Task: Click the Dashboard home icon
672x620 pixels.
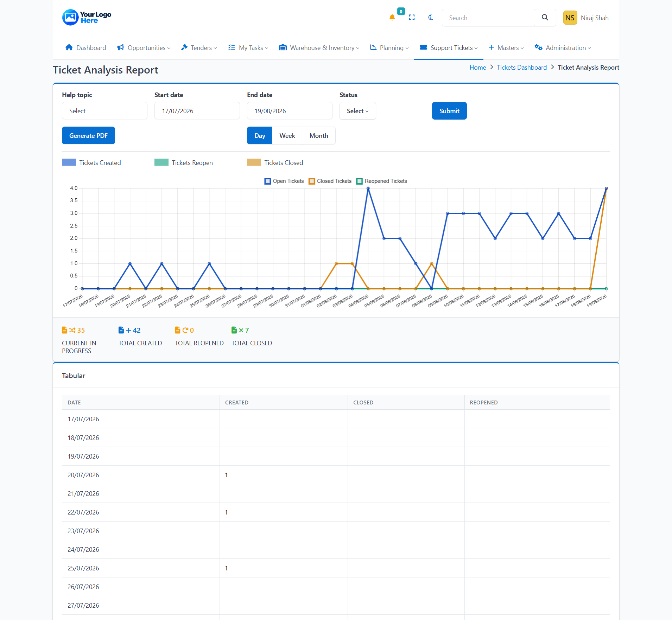Action: (x=69, y=47)
